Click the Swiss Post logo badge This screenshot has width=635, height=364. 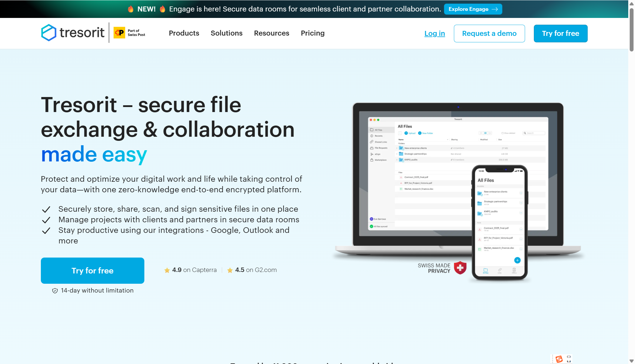(119, 33)
